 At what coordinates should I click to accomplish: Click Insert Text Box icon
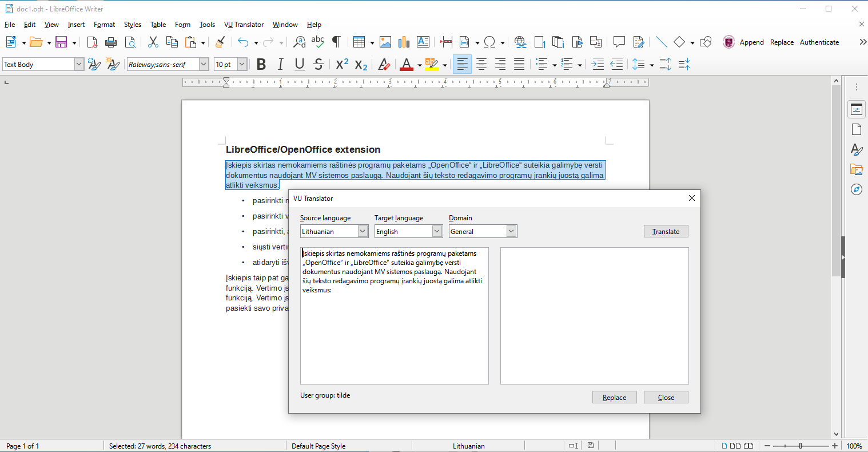(x=423, y=42)
